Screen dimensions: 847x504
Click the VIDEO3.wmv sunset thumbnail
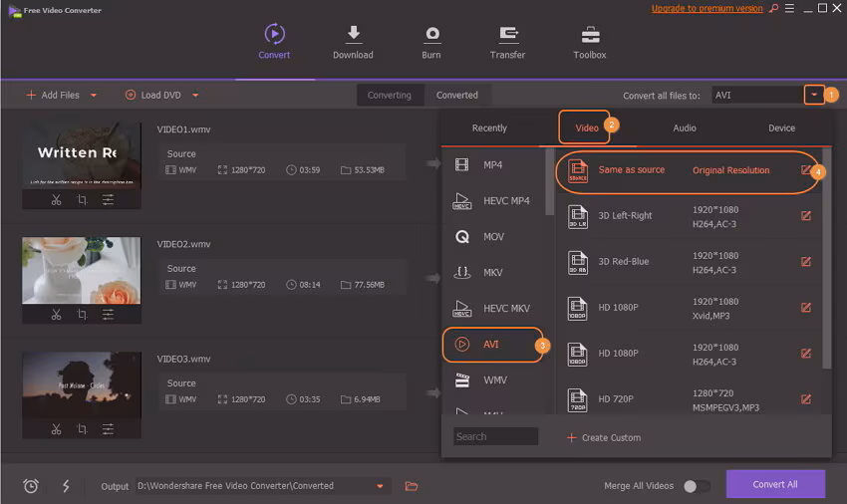point(82,385)
